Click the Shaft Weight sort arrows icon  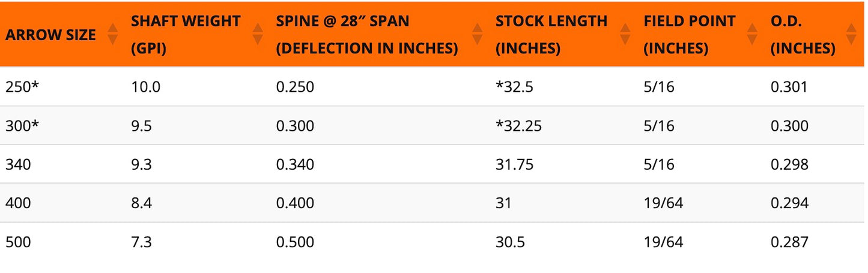(258, 34)
